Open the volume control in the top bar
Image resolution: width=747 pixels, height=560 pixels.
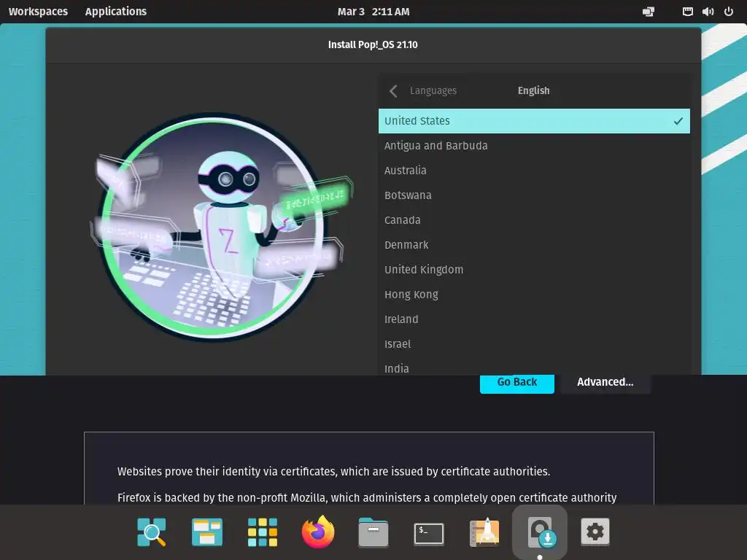(708, 12)
